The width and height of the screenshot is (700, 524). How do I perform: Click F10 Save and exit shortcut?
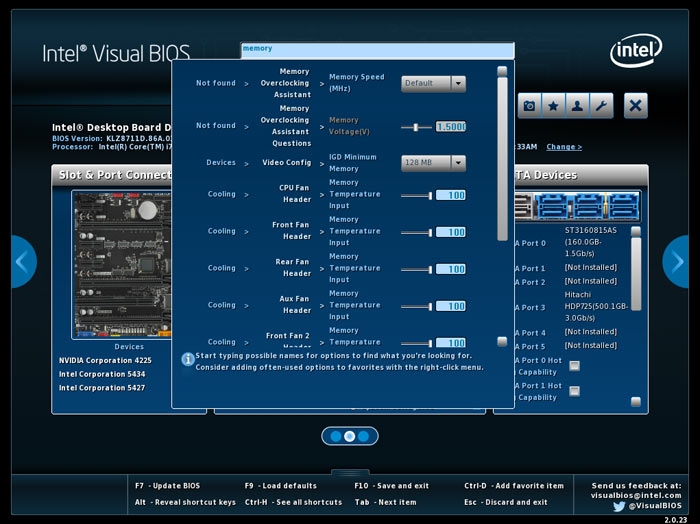click(392, 486)
